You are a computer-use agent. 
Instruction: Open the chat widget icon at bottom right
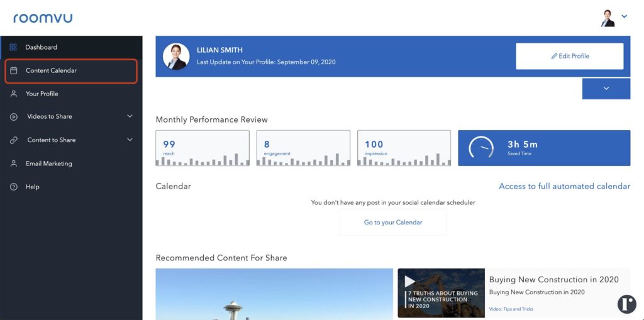(626, 304)
